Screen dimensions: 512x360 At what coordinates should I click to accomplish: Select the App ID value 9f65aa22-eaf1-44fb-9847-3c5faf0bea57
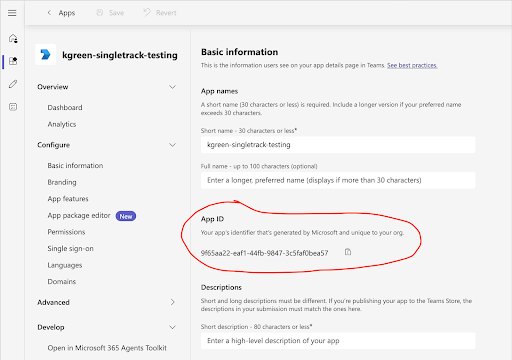tap(264, 253)
